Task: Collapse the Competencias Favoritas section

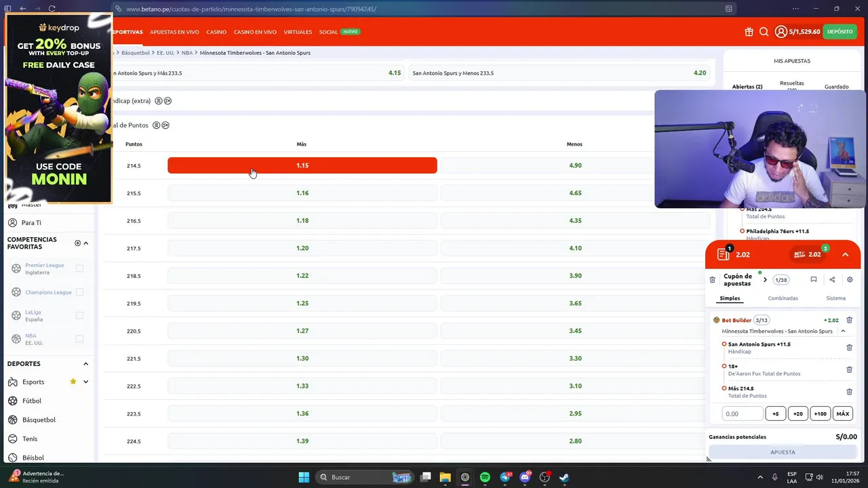Action: tap(85, 243)
